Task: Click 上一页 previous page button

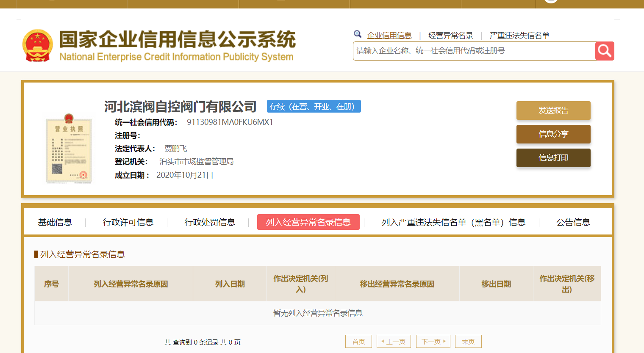Action: 394,342
